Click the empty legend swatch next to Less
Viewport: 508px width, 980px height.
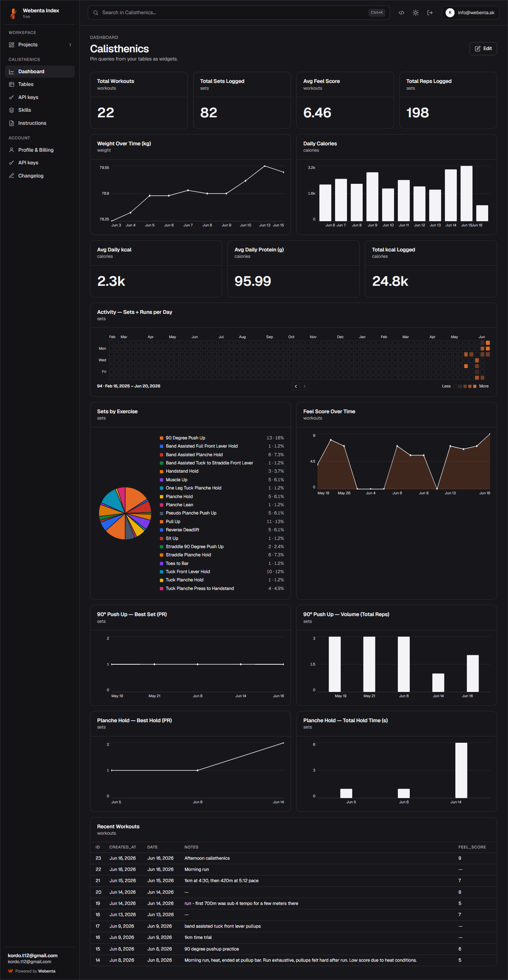[x=455, y=386]
